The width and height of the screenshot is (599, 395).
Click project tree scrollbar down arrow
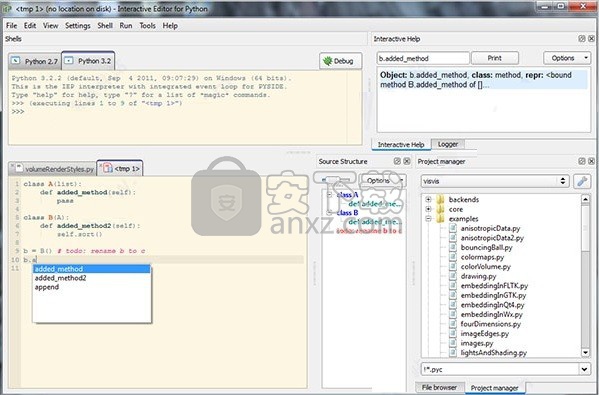point(585,353)
